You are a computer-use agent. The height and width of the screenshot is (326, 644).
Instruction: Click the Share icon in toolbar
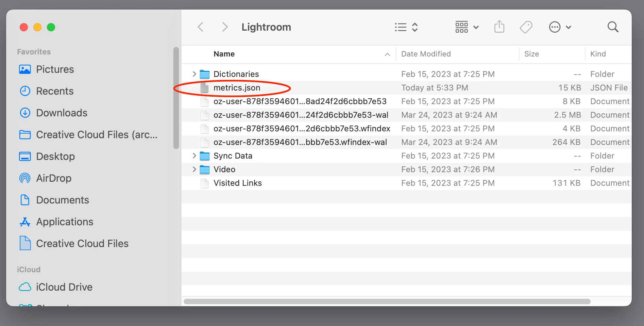click(x=499, y=27)
